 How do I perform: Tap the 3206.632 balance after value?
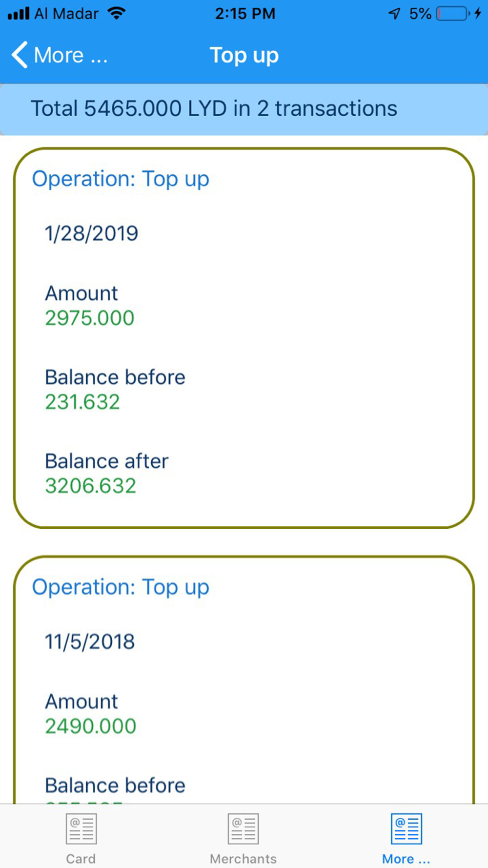tap(91, 486)
